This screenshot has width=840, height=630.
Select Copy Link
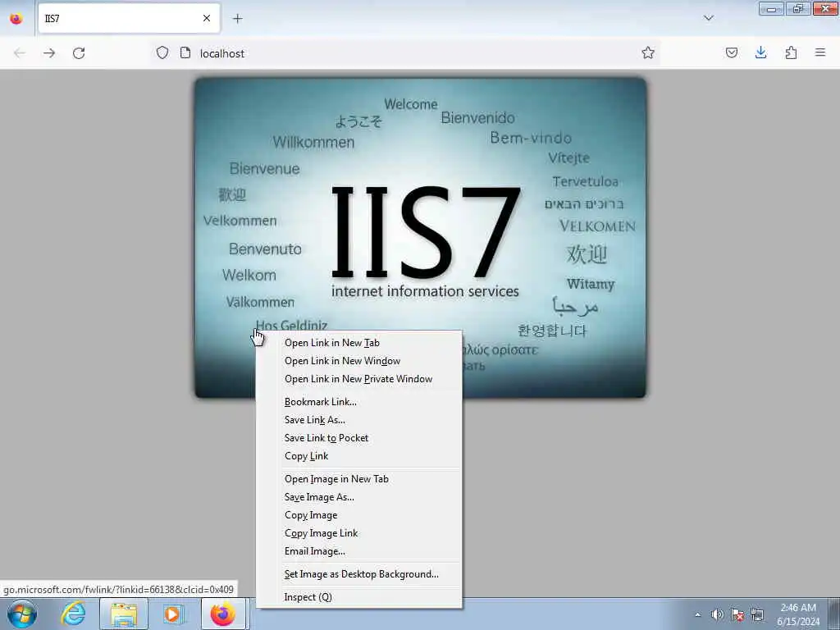pos(359,456)
